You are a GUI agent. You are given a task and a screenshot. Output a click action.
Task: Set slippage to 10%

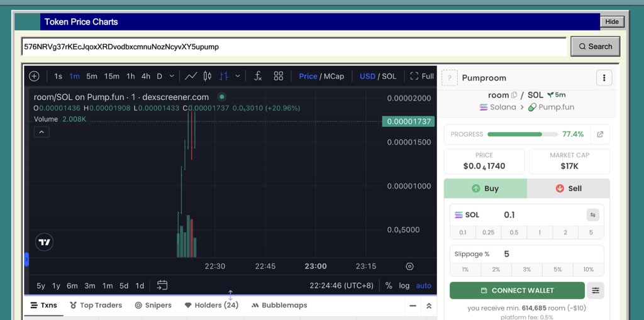pyautogui.click(x=589, y=270)
